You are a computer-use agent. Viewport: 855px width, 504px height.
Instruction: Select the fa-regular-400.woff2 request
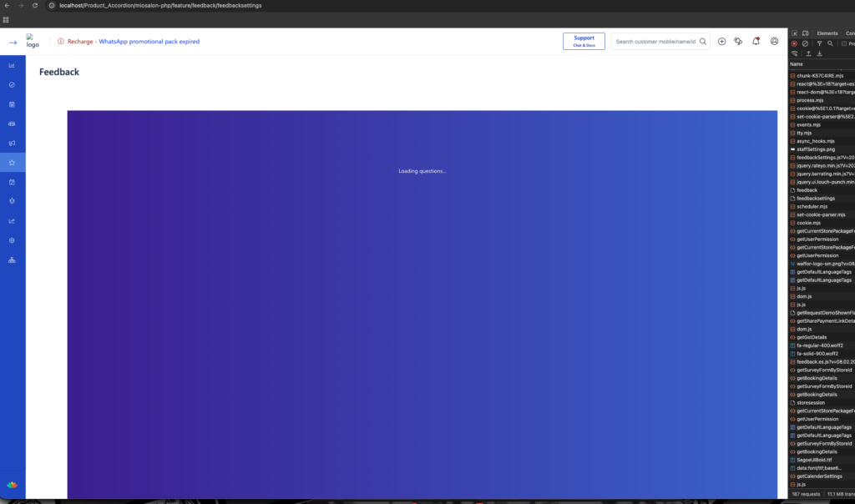coord(822,345)
